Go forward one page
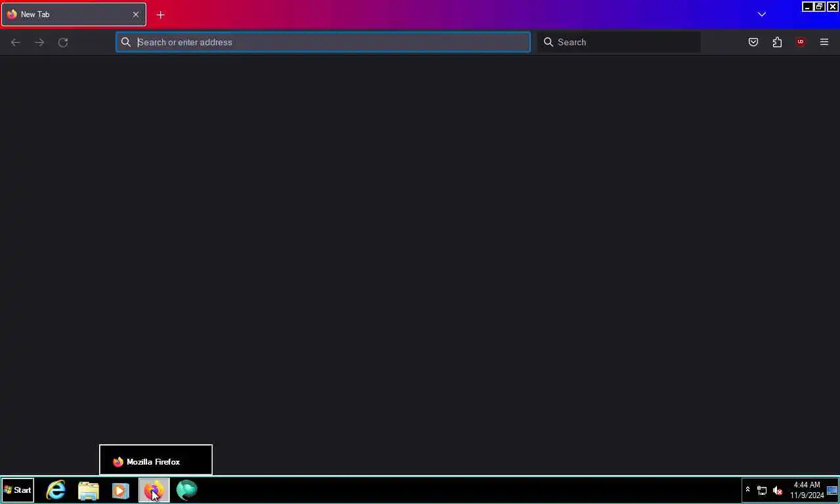840x504 pixels. [39, 42]
